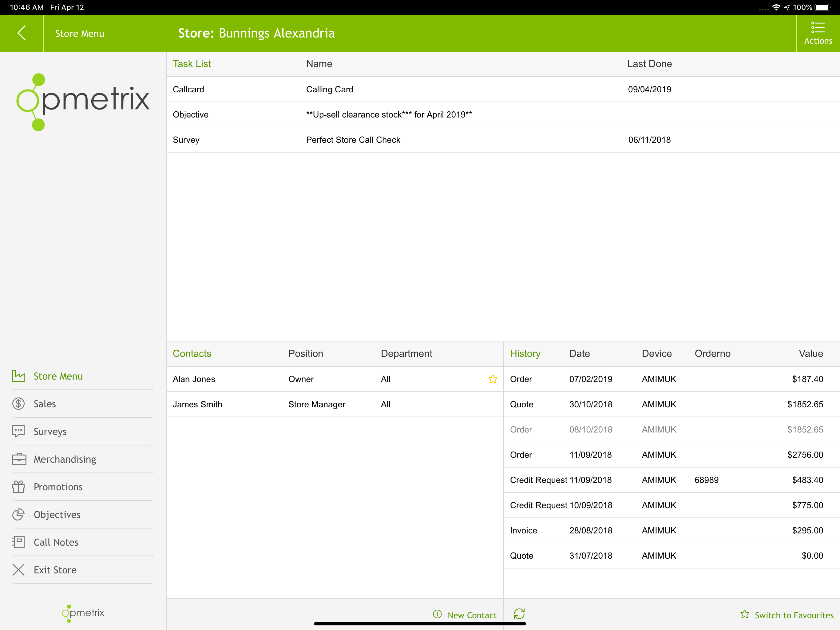Screen dimensions: 840x630
Task: Click the Device column header
Action: [656, 353]
